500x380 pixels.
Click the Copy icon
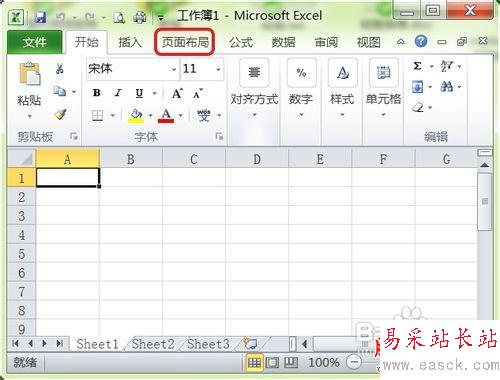(60, 91)
